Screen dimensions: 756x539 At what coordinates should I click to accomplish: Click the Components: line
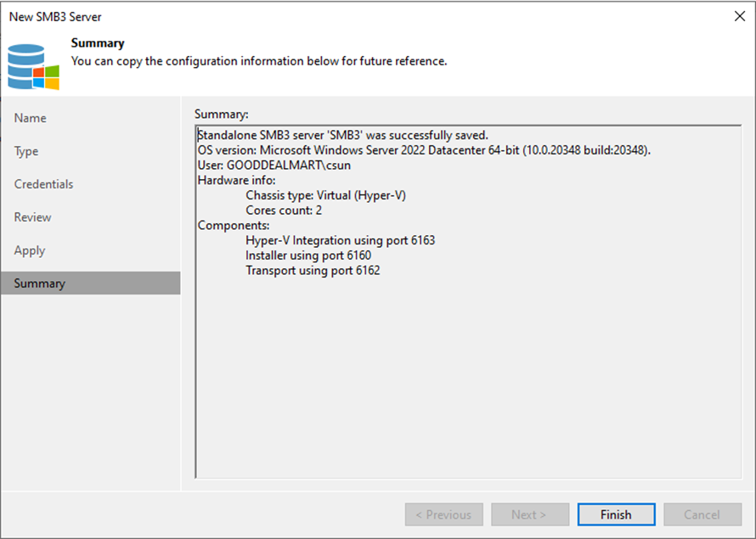point(234,226)
